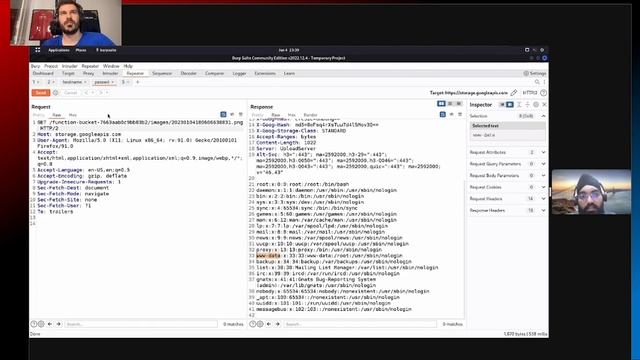Switch to the Target tab
640x360 pixels.
[68, 73]
